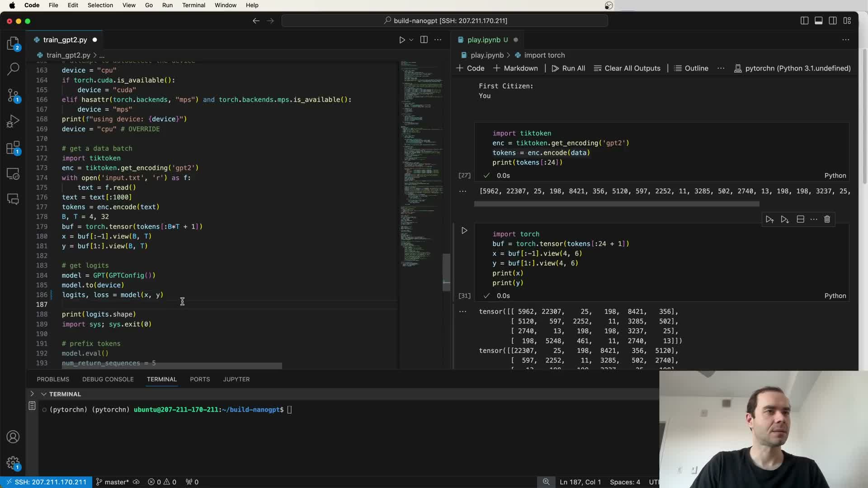The width and height of the screenshot is (868, 488).
Task: Split the train_gpt2.py editor right
Action: [x=424, y=40]
